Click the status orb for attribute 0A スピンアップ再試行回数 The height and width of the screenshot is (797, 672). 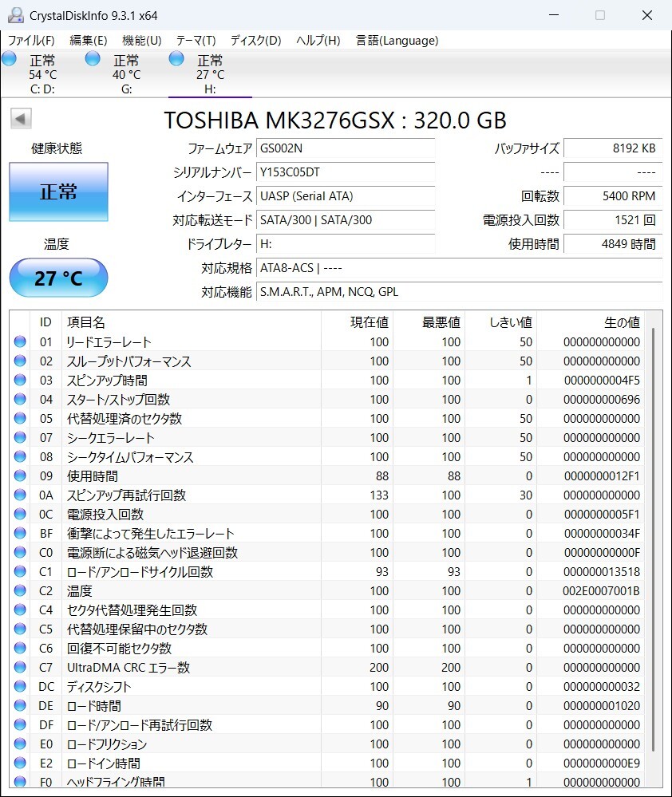[20, 495]
